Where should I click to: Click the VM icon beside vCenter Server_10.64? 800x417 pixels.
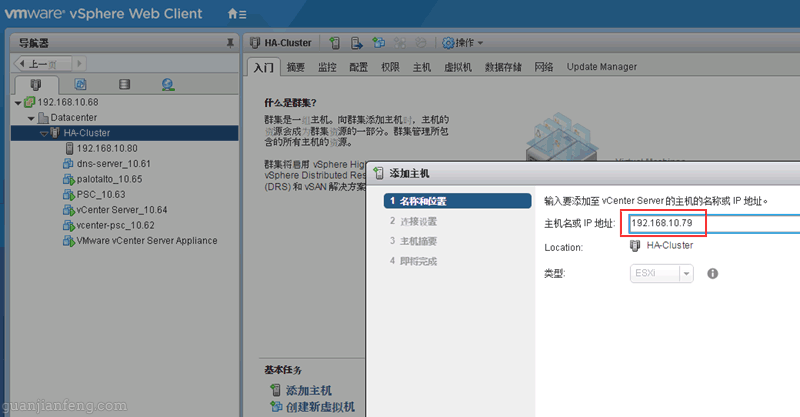point(68,210)
